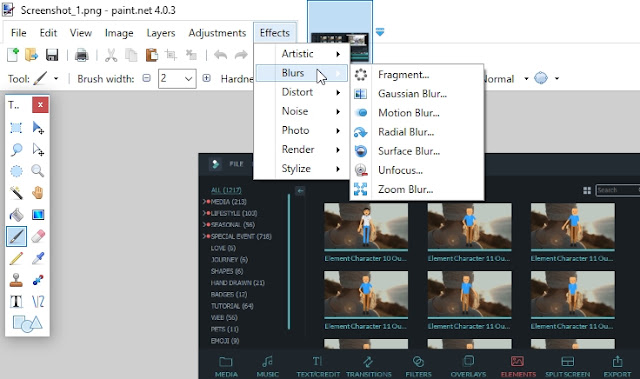Image resolution: width=640 pixels, height=379 pixels.
Task: Open the image list dropdown arrow
Action: pyautogui.click(x=380, y=32)
